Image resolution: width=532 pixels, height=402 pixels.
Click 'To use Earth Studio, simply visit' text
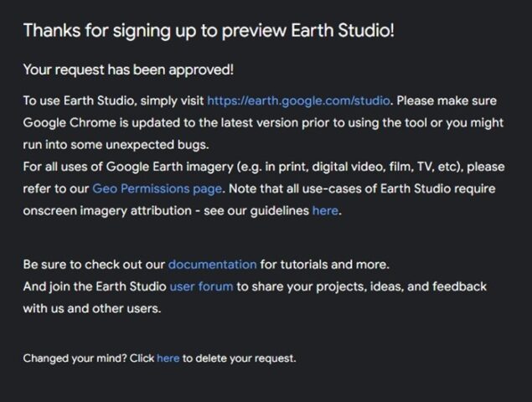[x=113, y=100]
